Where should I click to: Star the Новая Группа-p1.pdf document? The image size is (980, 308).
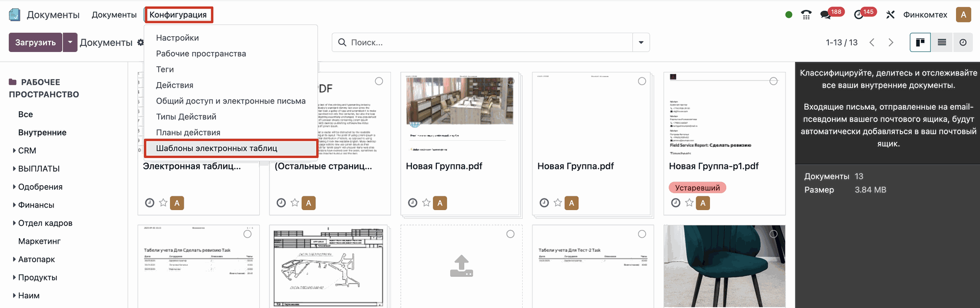[x=689, y=203]
